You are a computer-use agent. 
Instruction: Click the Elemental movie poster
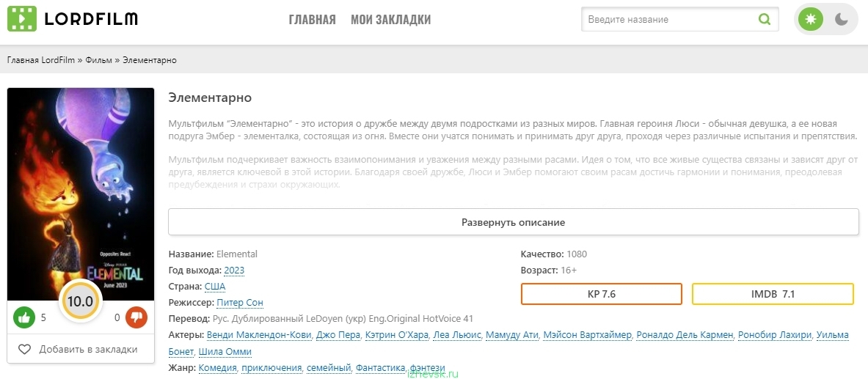pos(80,194)
